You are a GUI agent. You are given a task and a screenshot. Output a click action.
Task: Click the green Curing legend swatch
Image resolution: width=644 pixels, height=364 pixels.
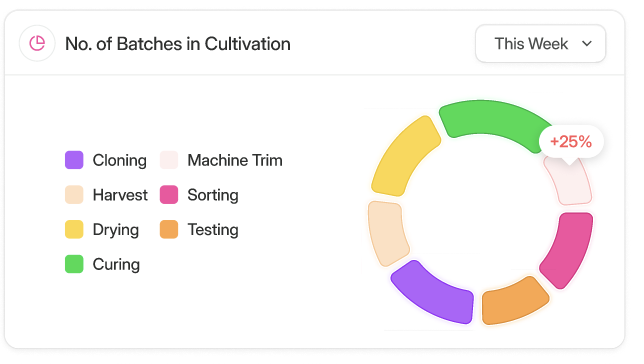74,264
